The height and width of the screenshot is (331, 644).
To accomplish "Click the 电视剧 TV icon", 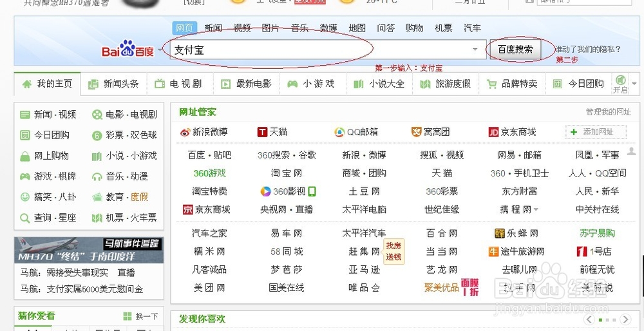I will tap(159, 84).
